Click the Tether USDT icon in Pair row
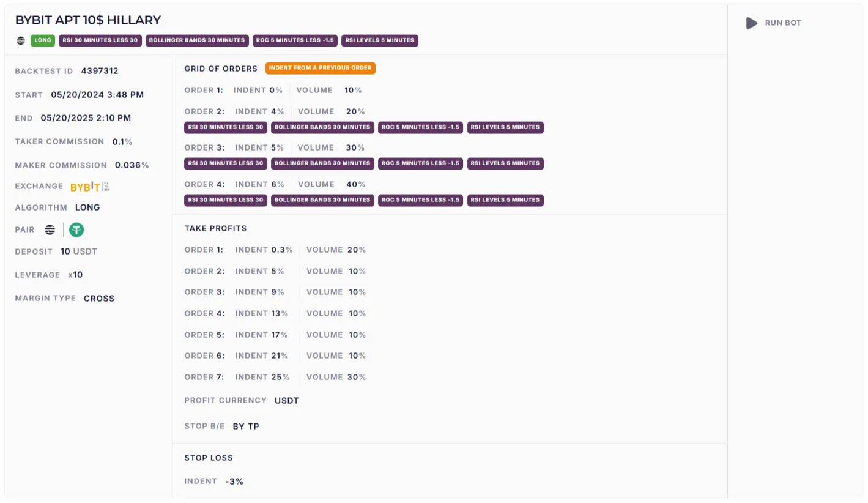868x503 pixels. point(76,230)
